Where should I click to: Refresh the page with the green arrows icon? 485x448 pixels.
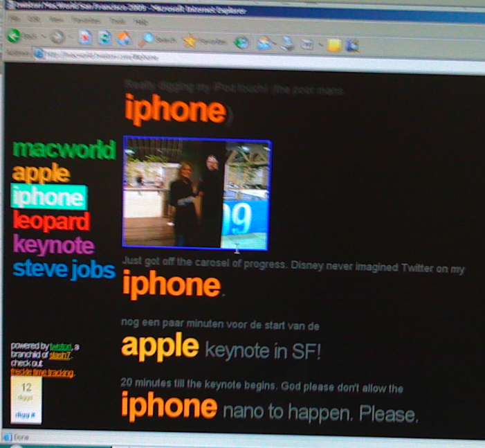104,38
